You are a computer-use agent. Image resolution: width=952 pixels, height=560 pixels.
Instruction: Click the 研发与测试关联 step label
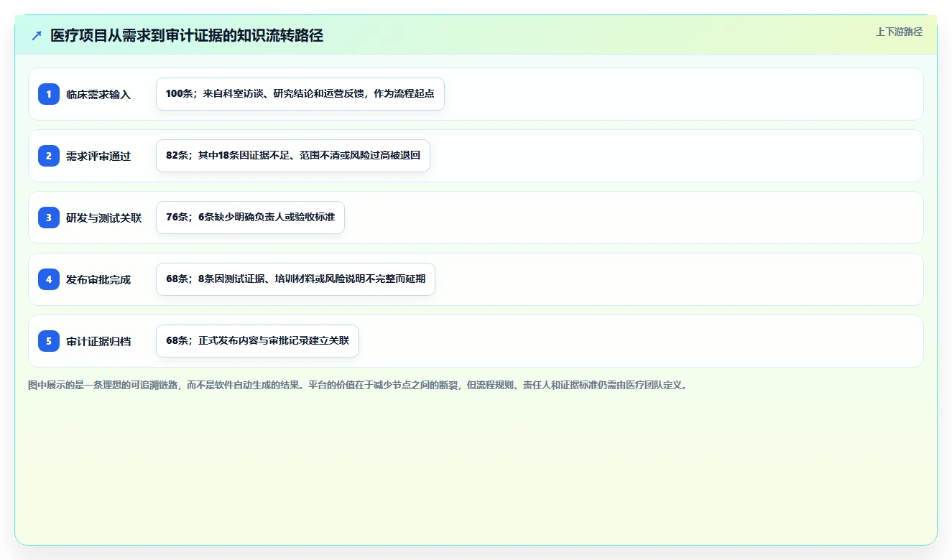pyautogui.click(x=103, y=218)
